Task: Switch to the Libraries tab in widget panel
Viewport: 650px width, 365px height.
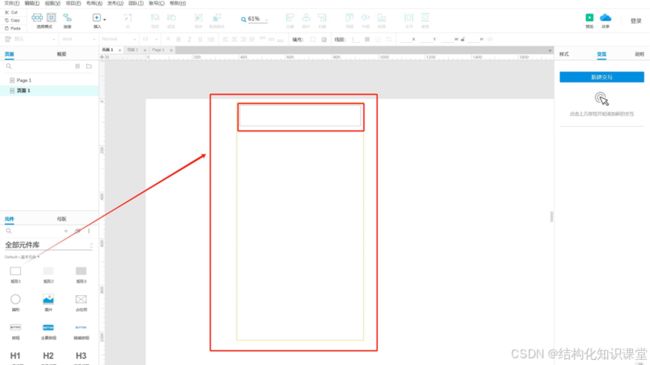Action: (9, 219)
